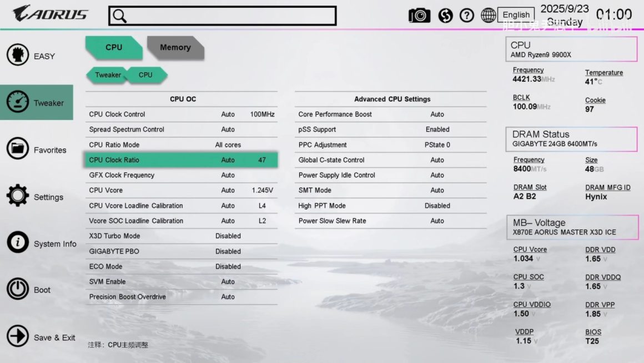The height and width of the screenshot is (363, 644).
Task: Select the Tweaker breadcrumb tab
Action: tap(107, 75)
